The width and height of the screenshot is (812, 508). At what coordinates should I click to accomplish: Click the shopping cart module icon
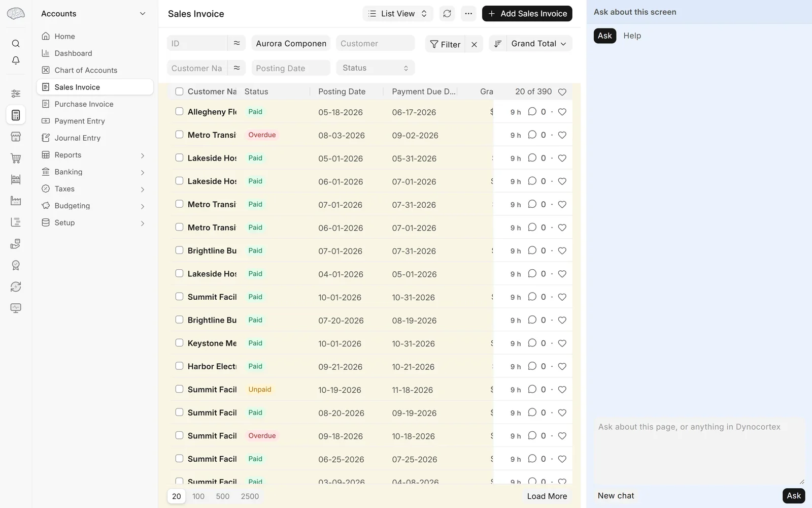click(16, 158)
